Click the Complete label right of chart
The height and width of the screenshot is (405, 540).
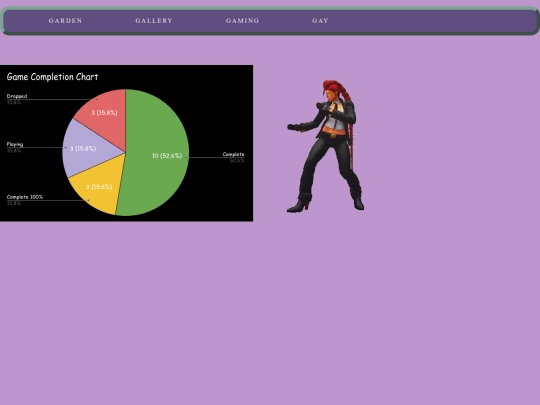[x=233, y=154]
